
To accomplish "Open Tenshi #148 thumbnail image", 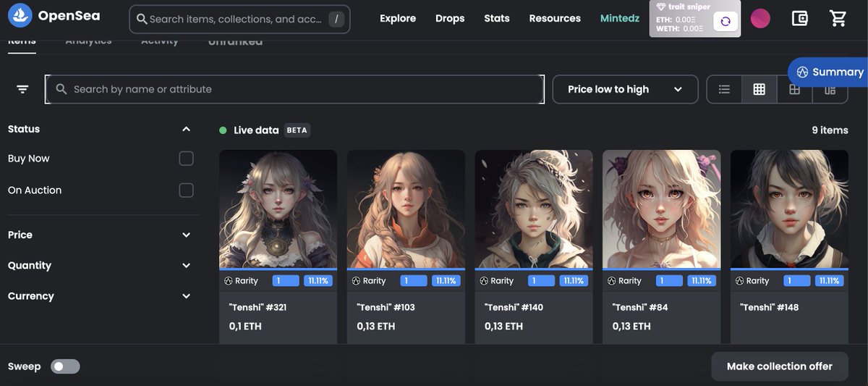I will [789, 209].
